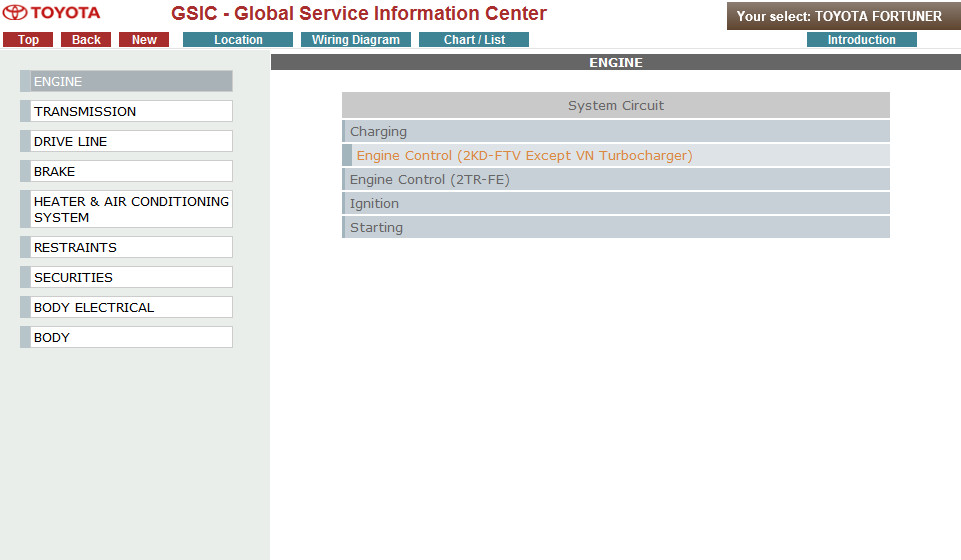Open the Location tab
Screen dimensions: 961x560
[x=238, y=40]
